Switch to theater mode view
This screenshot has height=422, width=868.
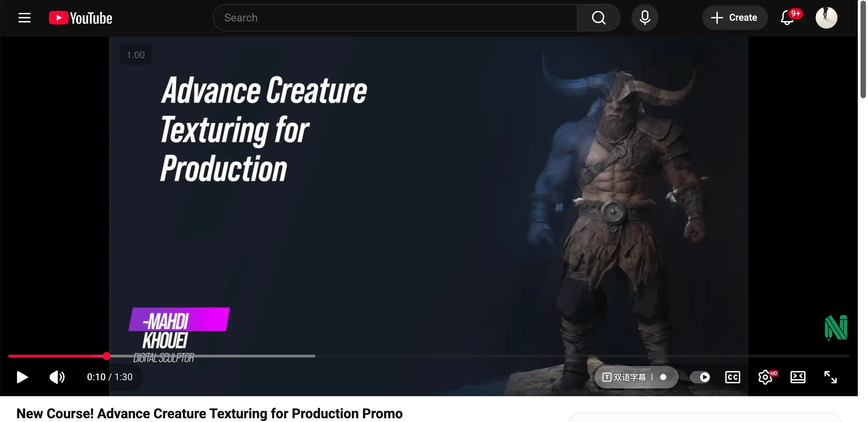click(798, 377)
